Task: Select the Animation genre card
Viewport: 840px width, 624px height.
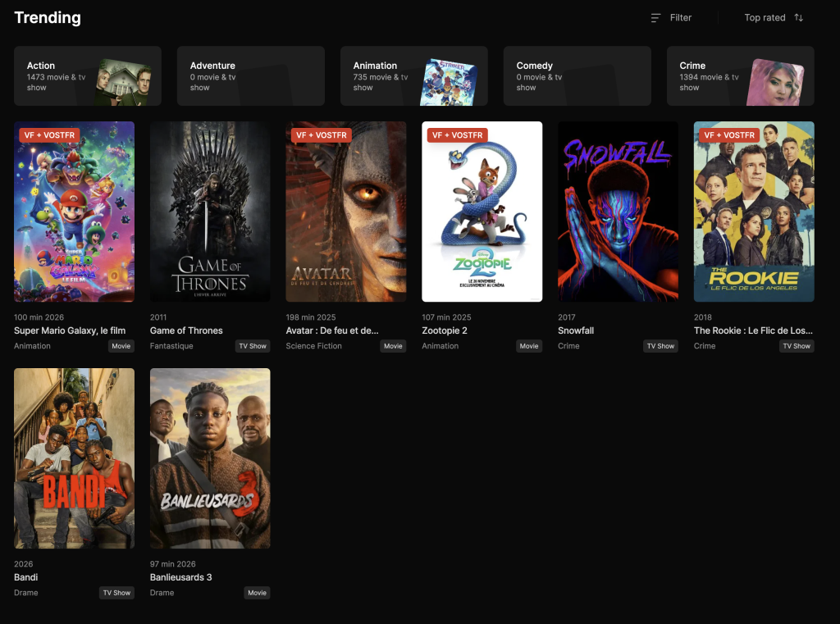Action: [x=414, y=75]
